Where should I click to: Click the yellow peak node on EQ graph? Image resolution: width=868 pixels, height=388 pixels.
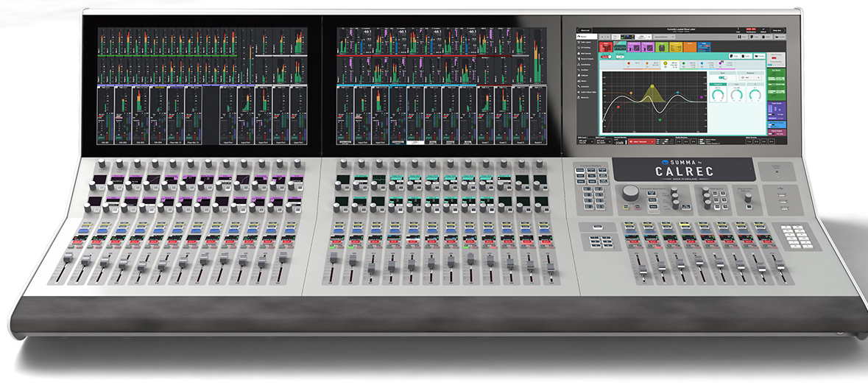pyautogui.click(x=652, y=86)
